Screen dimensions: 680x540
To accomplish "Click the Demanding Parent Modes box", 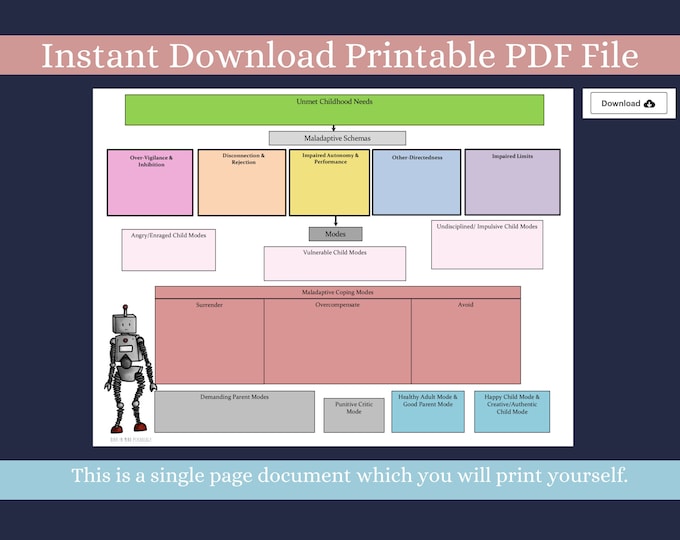I will [235, 412].
